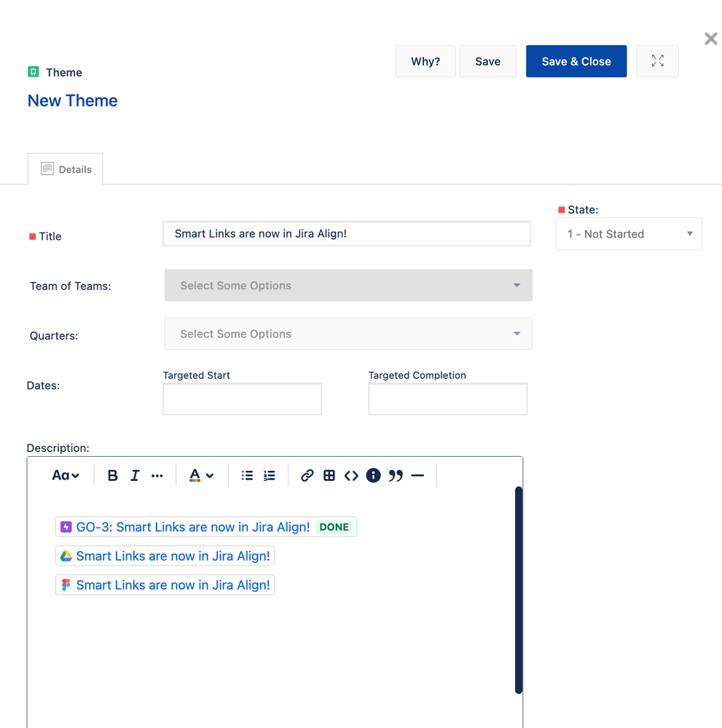Open the Figma Smart Links link
Viewport: 722px width, 728px height.
point(173,584)
